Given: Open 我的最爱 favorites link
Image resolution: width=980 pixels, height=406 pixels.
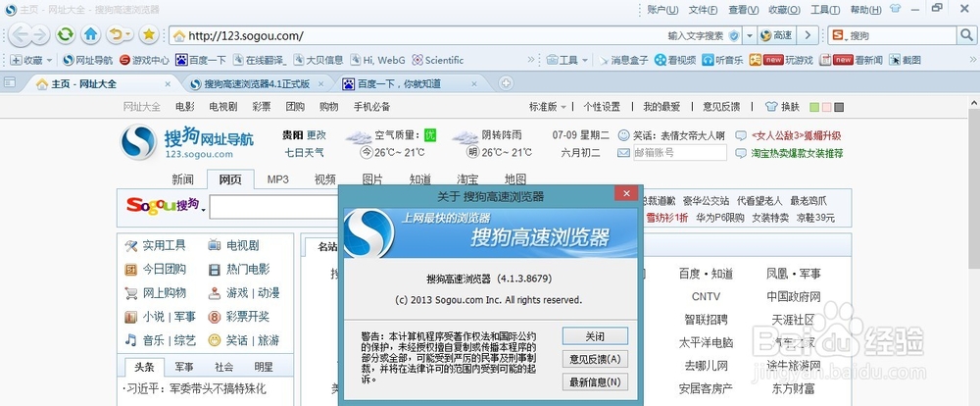Looking at the screenshot, I should pyautogui.click(x=661, y=107).
